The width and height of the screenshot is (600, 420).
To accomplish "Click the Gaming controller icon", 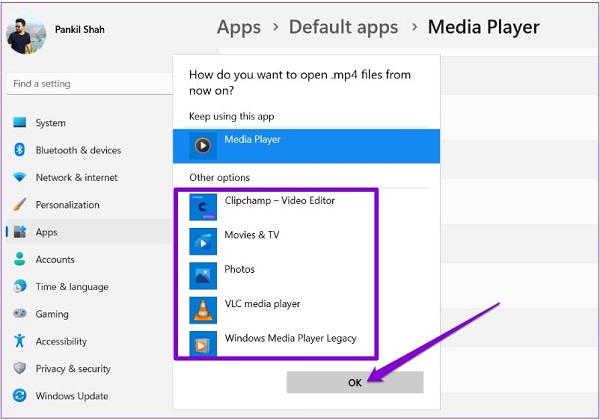I will (20, 313).
